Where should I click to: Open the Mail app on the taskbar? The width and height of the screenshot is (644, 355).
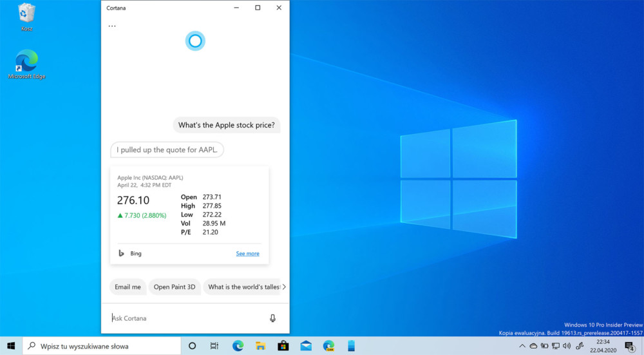(306, 346)
